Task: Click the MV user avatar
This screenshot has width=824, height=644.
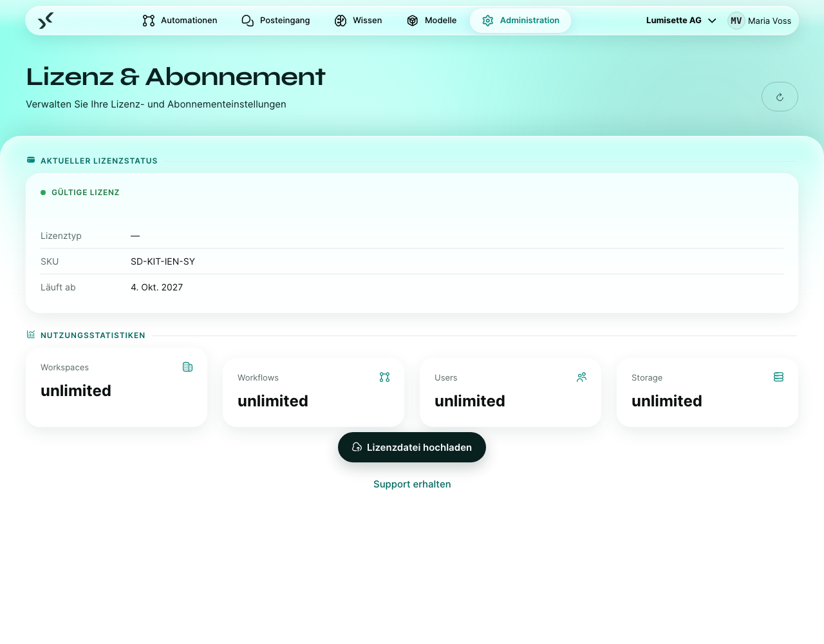Action: 736,21
